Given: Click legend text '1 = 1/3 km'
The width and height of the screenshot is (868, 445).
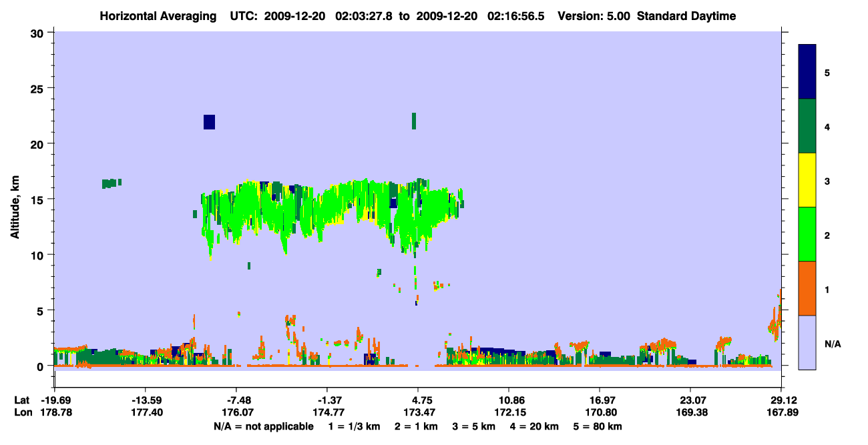Looking at the screenshot, I should [x=353, y=426].
